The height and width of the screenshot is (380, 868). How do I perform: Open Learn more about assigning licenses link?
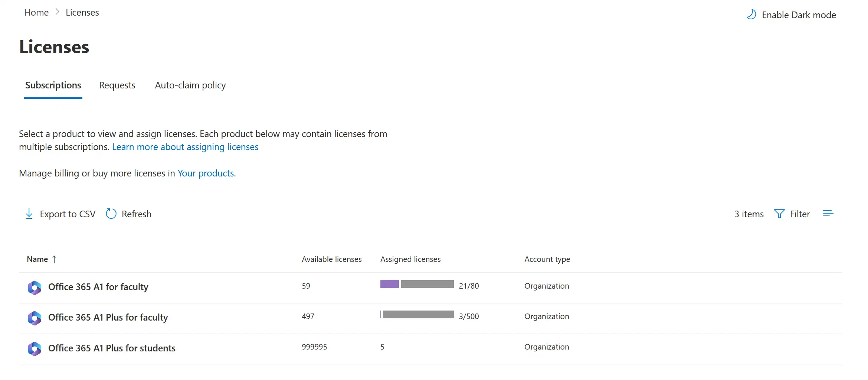point(185,147)
